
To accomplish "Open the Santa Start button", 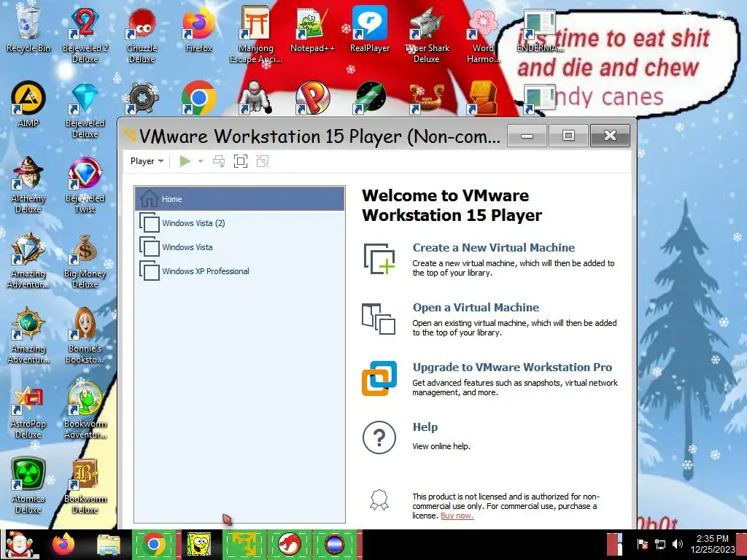I will click(x=20, y=544).
